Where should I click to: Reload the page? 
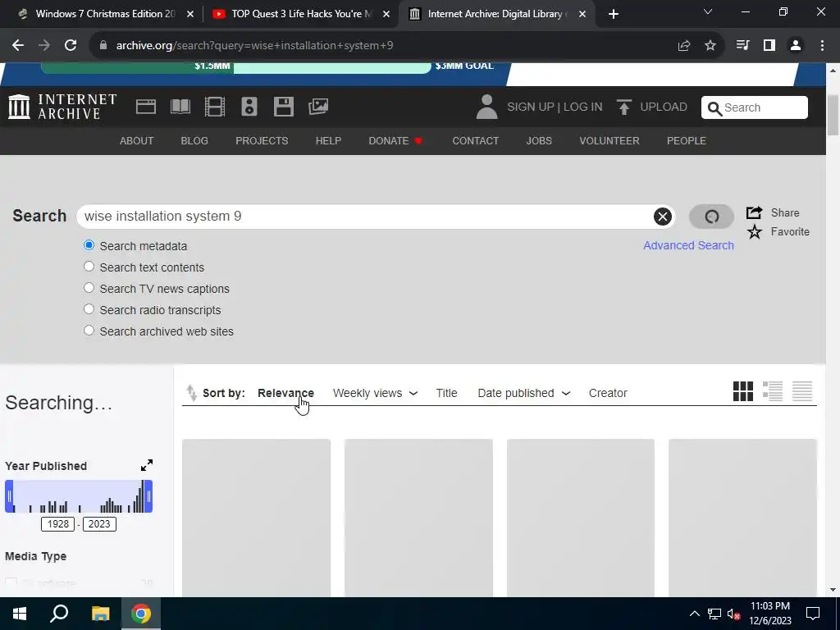[x=71, y=46]
